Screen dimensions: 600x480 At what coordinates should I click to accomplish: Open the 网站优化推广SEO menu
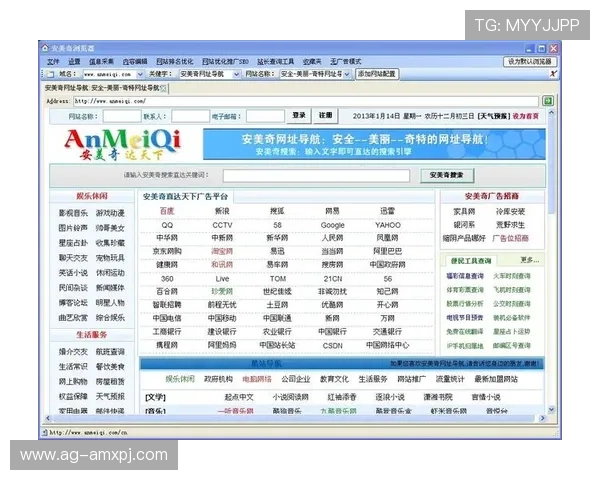click(225, 61)
